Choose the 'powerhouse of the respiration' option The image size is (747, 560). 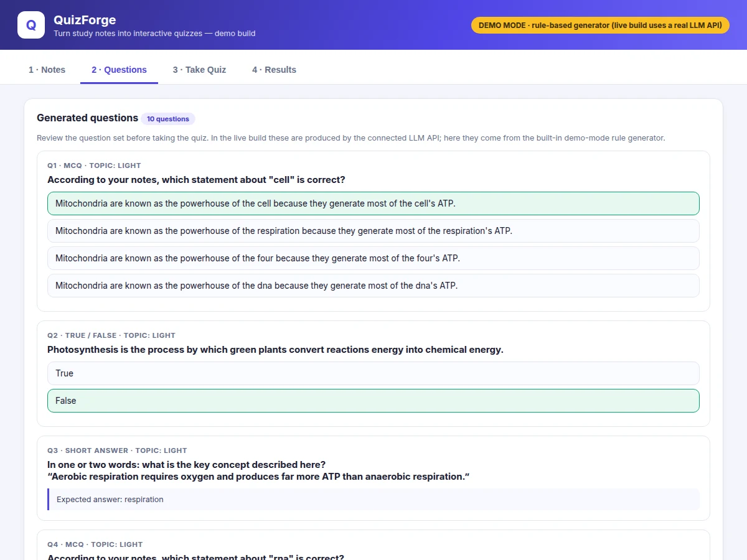tap(374, 231)
